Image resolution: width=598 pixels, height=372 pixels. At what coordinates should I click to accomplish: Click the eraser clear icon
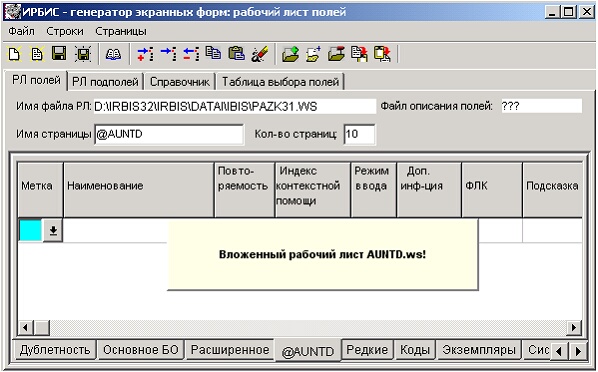coord(260,54)
